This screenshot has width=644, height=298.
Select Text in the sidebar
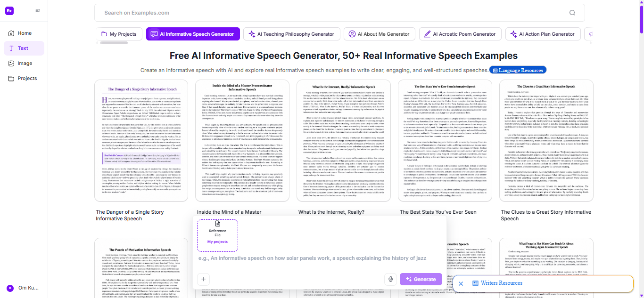(x=24, y=48)
